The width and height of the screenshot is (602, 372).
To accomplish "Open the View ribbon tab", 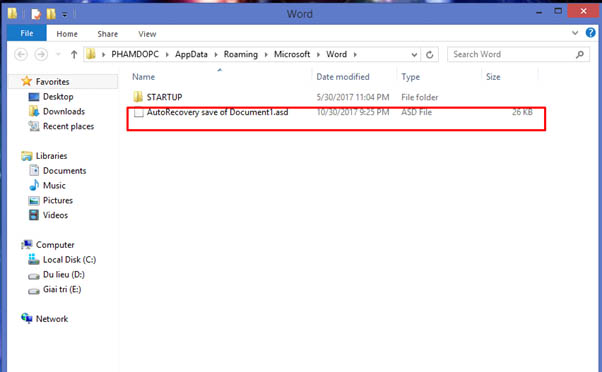I will coord(147,34).
